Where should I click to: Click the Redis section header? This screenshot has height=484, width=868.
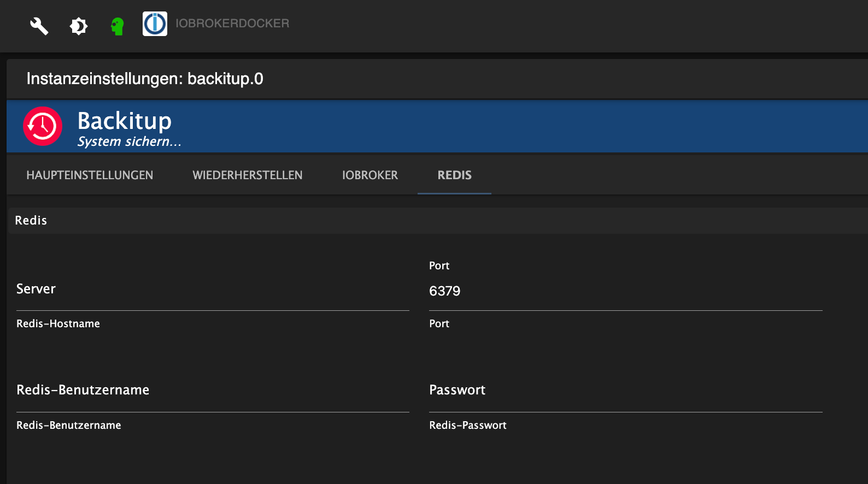[437, 221]
